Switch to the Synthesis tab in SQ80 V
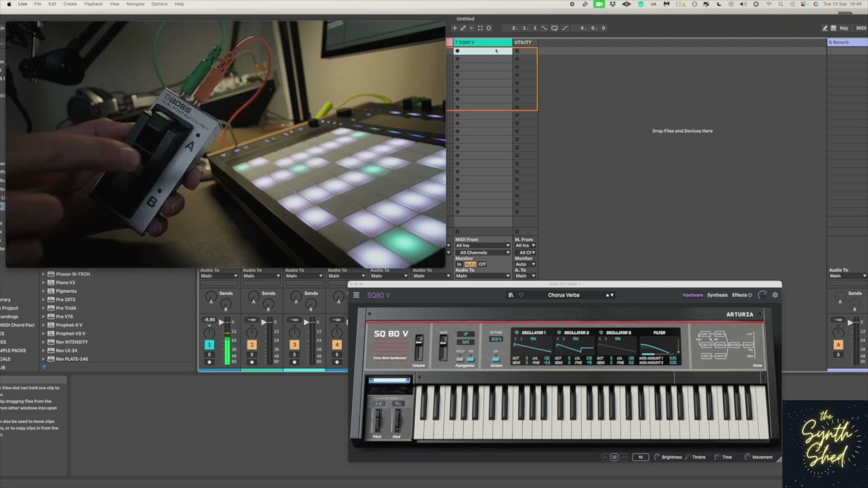This screenshot has width=868, height=488. tap(717, 295)
